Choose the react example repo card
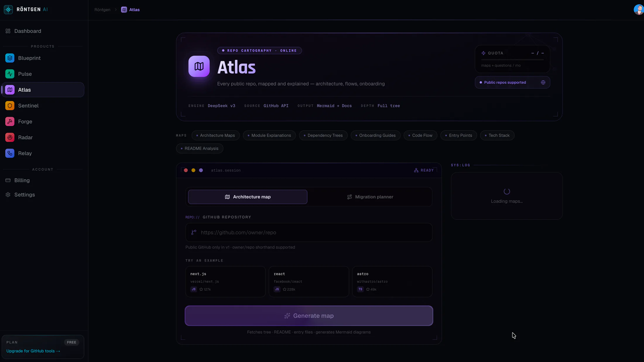Image resolution: width=644 pixels, height=362 pixels. coord(309,281)
